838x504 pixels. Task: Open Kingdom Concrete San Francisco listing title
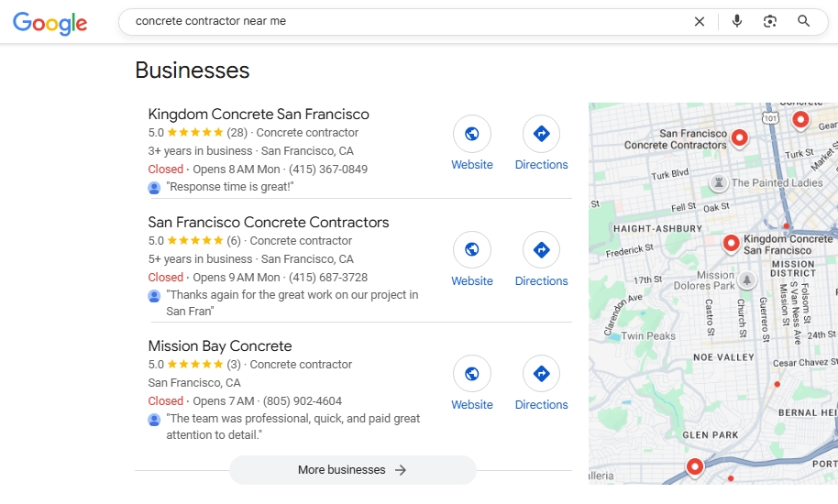coord(259,115)
